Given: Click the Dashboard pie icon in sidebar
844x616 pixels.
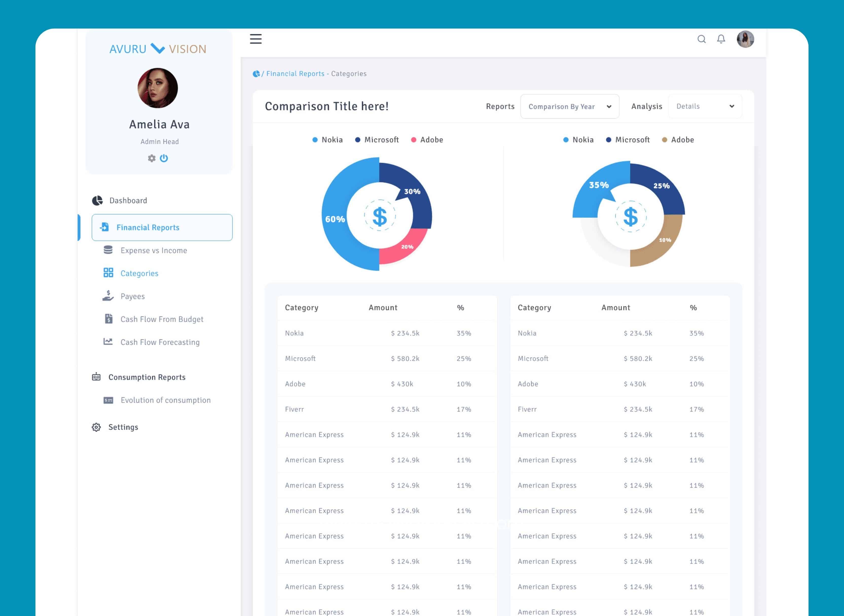Looking at the screenshot, I should 97,201.
